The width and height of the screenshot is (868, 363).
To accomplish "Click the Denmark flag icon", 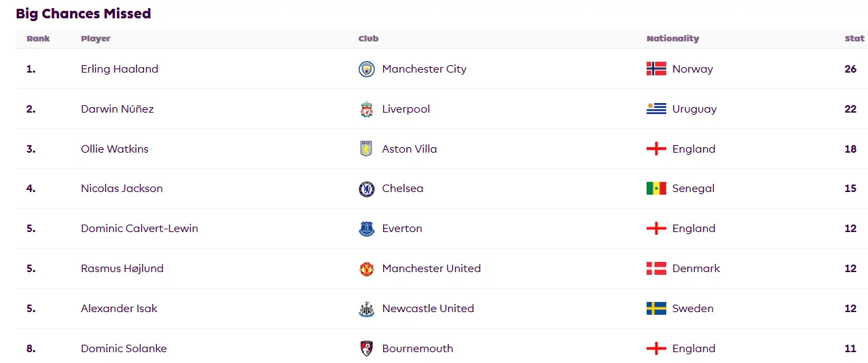I will (x=656, y=269).
